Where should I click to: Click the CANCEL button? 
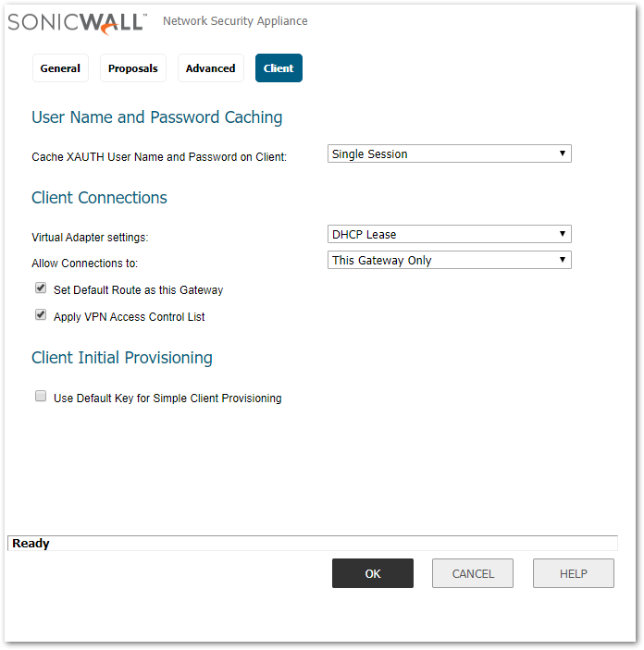[x=473, y=573]
